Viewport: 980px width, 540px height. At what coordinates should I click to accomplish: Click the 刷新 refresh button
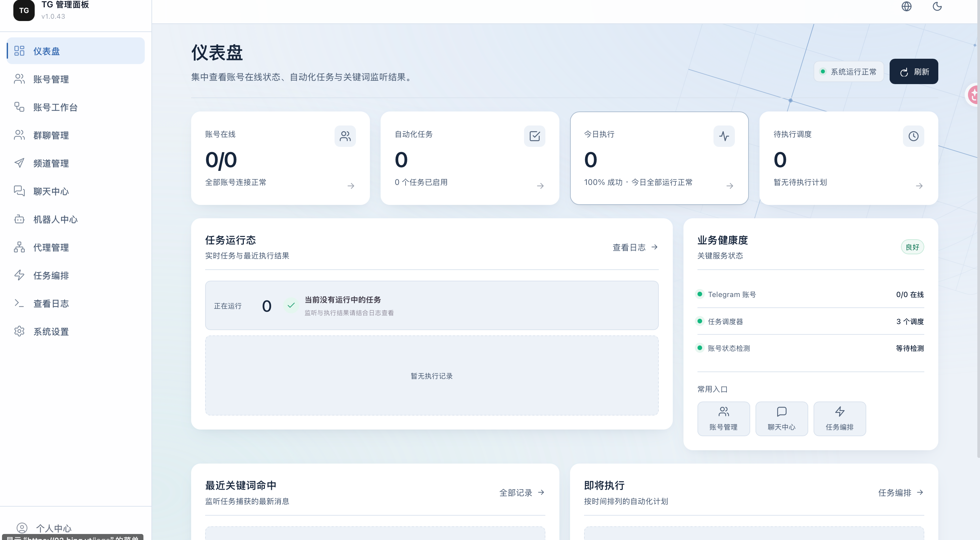click(913, 71)
